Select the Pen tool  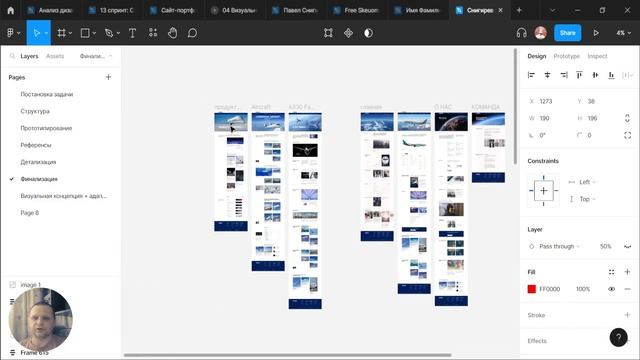[x=109, y=33]
